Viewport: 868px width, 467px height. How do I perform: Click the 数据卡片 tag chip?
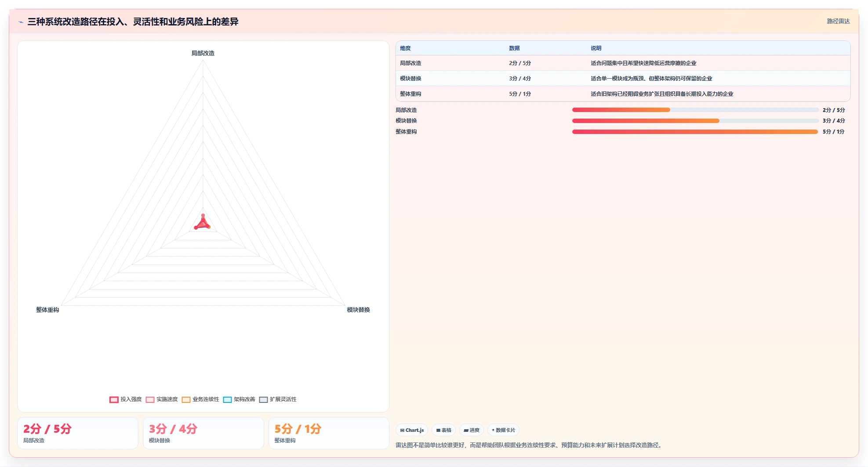click(503, 430)
